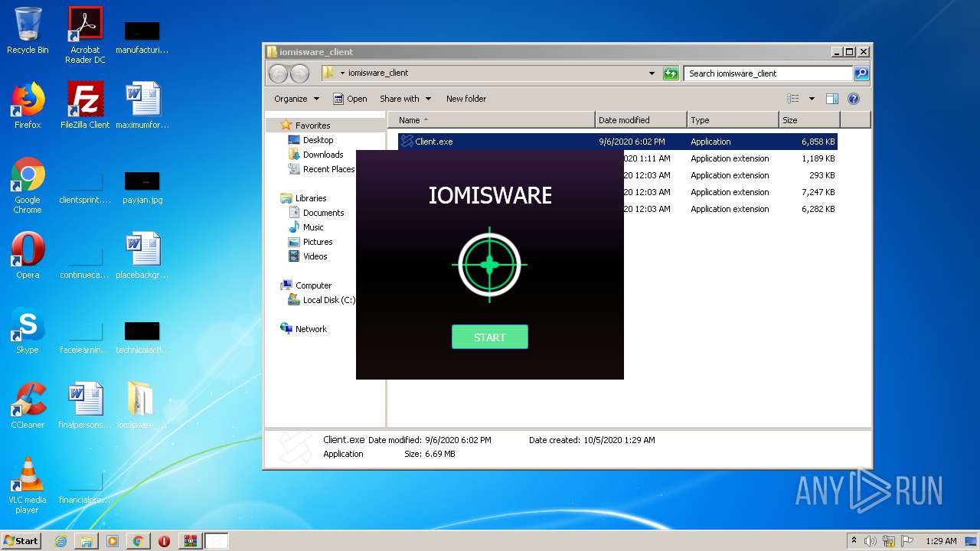Sort files by Type column header
Image resolution: width=980 pixels, height=551 pixels.
[733, 120]
